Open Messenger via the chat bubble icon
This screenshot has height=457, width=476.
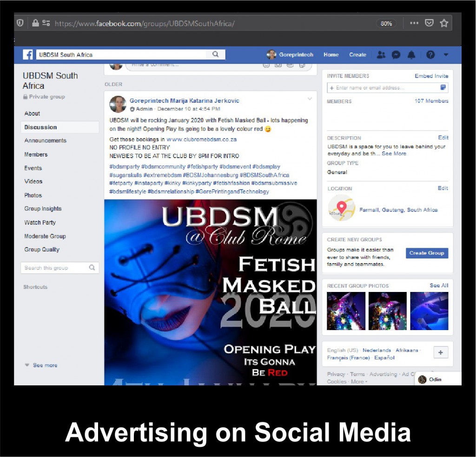click(x=396, y=55)
